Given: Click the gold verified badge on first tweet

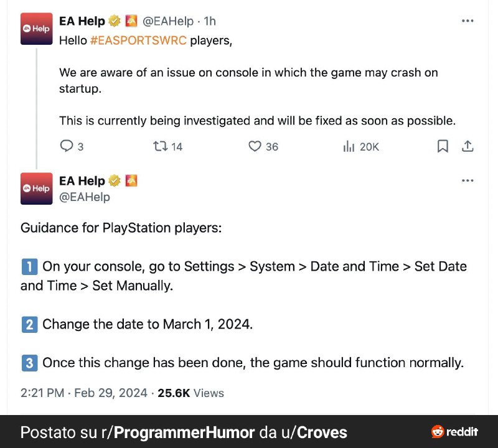Looking at the screenshot, I should click(x=115, y=21).
